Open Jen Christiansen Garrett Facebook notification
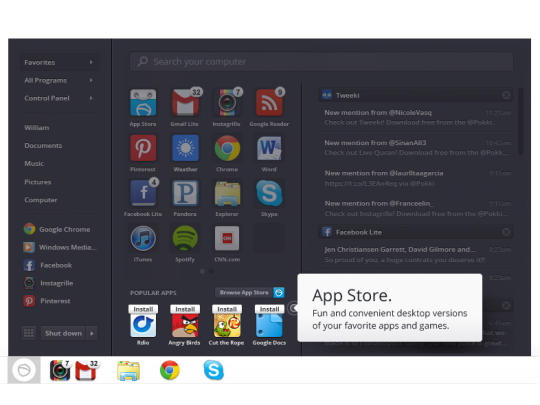The image size is (540, 405). point(416,255)
